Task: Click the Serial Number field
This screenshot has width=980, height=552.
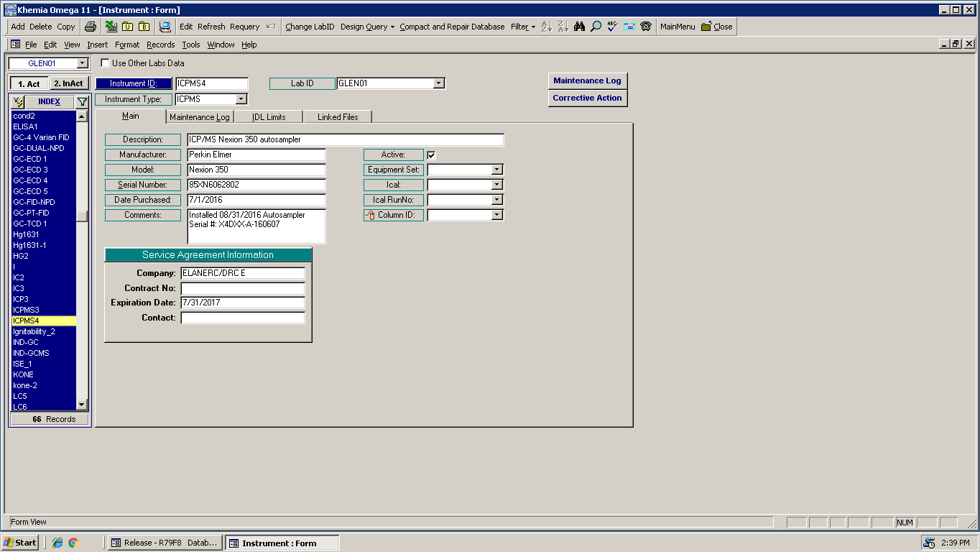Action: 256,185
